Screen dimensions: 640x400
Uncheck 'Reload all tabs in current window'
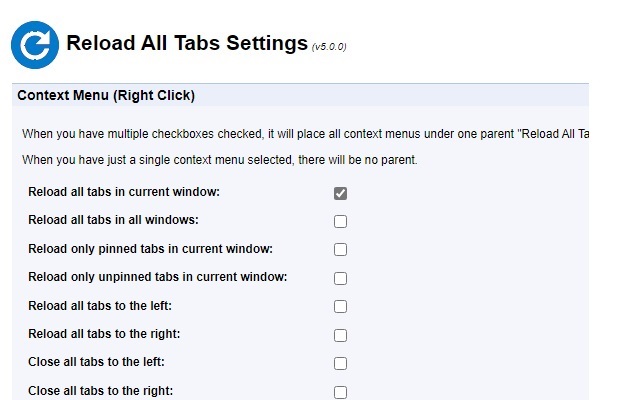340,193
